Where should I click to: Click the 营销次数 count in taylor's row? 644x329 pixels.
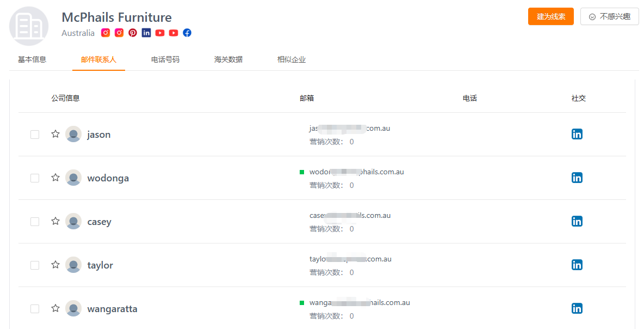331,273
